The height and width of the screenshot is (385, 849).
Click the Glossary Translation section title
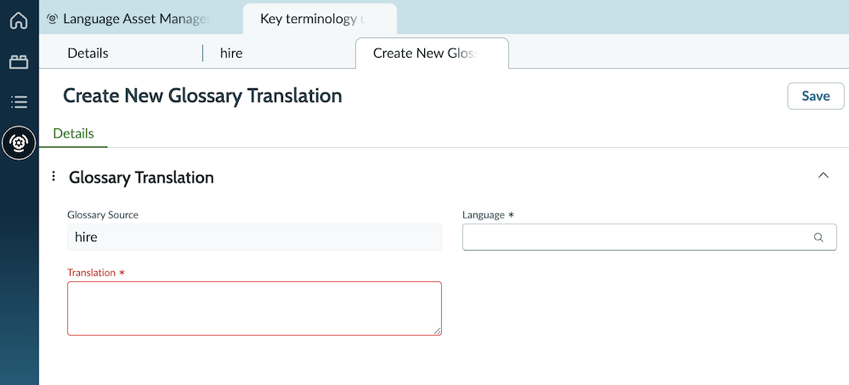pyautogui.click(x=141, y=177)
